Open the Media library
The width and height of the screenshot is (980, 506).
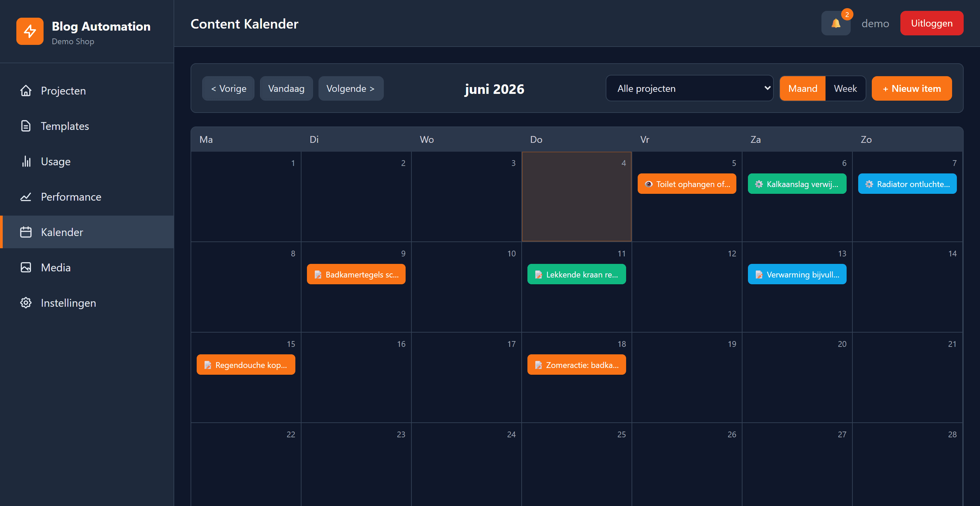click(87, 268)
